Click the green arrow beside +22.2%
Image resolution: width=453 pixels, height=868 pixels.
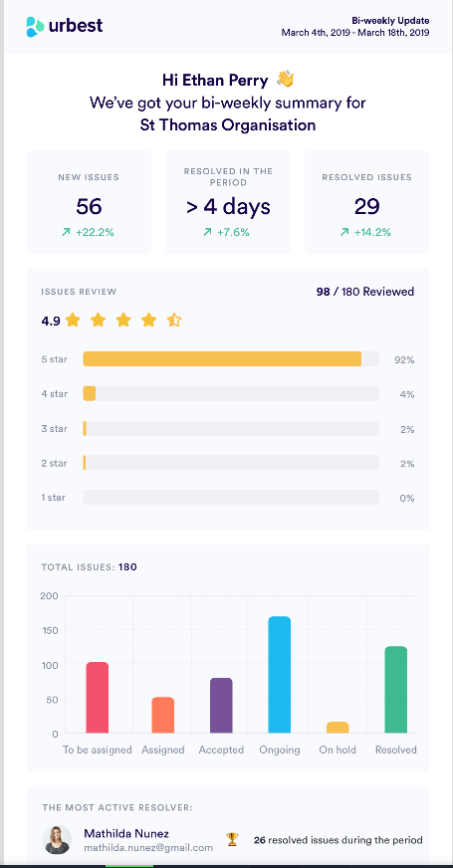67,233
